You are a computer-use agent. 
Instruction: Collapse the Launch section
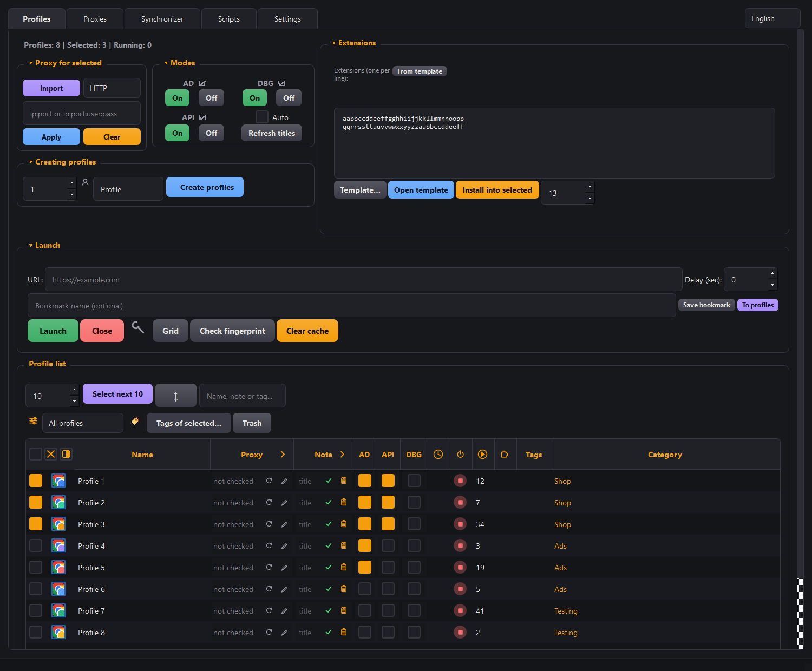click(31, 246)
